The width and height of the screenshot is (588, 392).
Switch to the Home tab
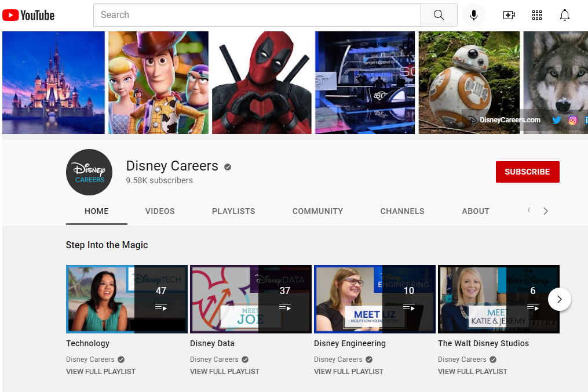tap(96, 212)
